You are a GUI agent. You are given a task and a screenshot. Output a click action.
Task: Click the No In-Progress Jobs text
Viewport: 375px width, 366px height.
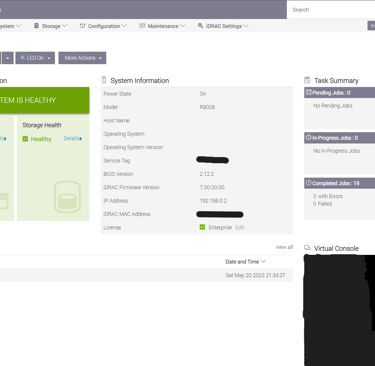[336, 151]
